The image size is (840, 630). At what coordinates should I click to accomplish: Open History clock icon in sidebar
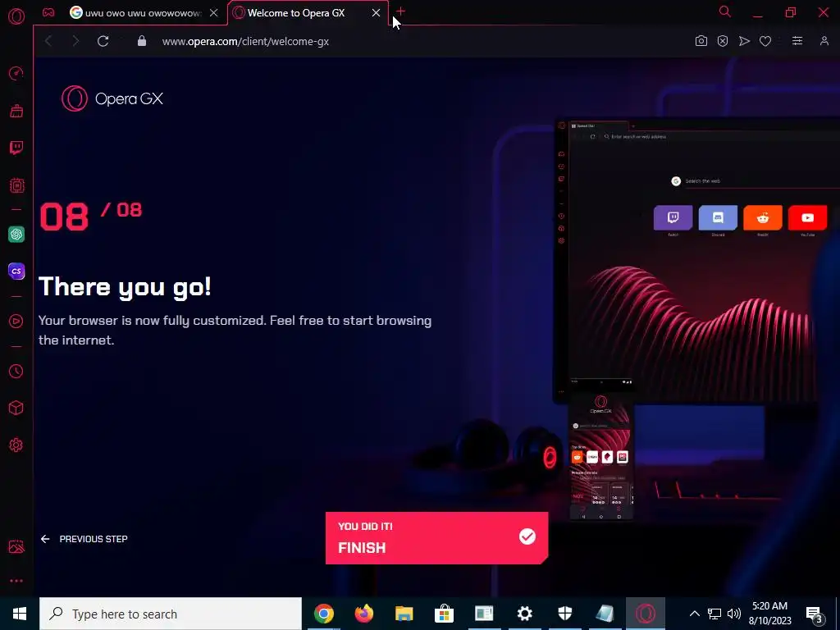16,371
